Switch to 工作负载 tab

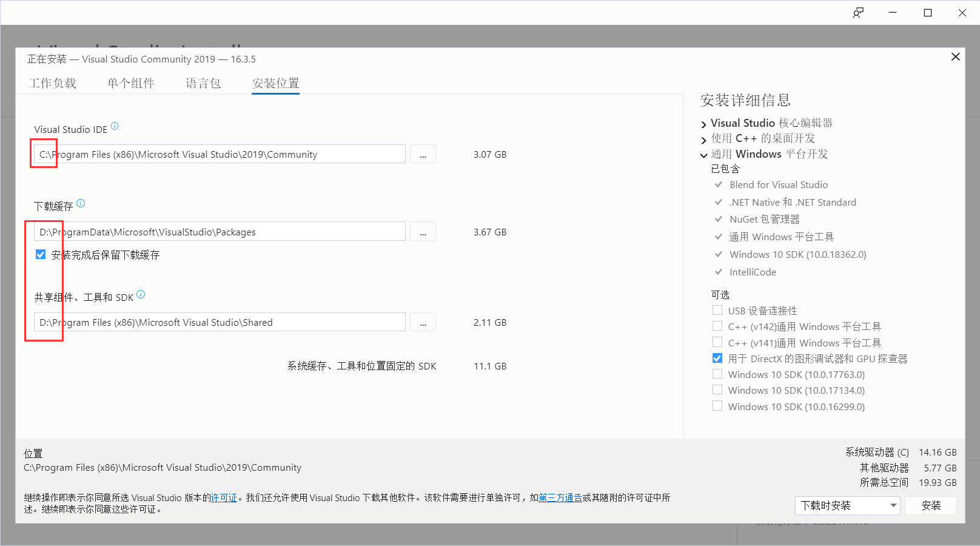[52, 83]
